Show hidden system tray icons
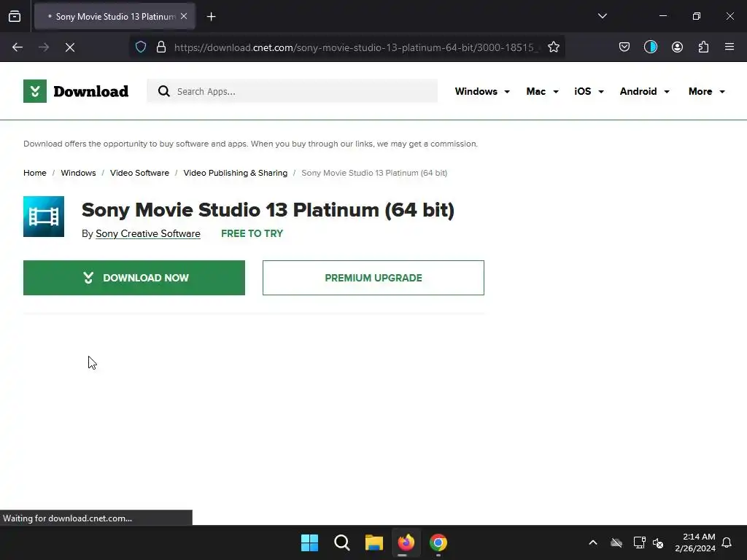The image size is (747, 560). click(x=593, y=542)
